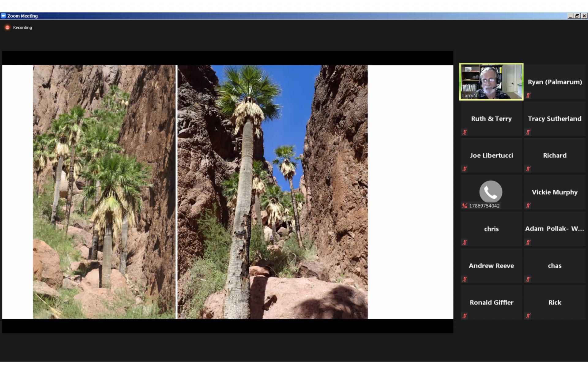Select LarryN's video thumbnail
The image size is (588, 374).
point(491,82)
